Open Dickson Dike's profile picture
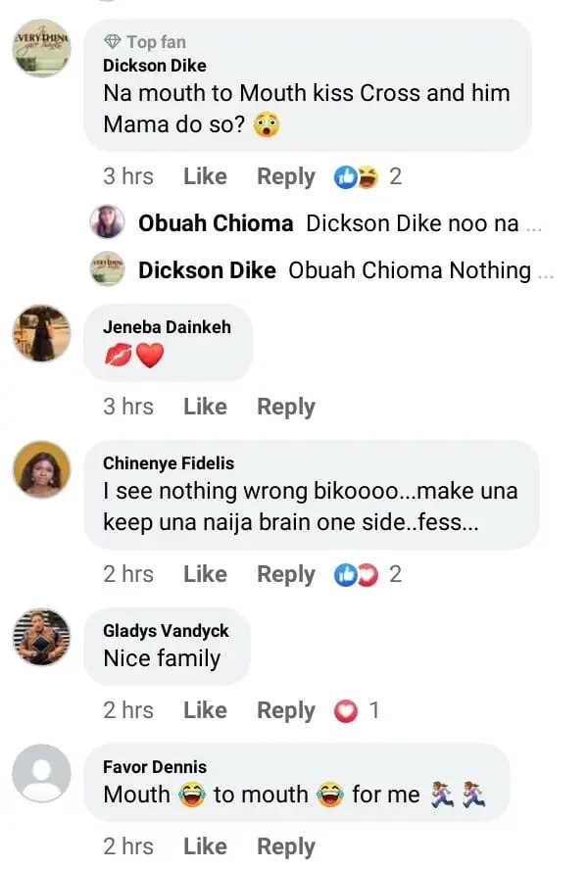Screen dimensions: 588x869 (x=41, y=46)
